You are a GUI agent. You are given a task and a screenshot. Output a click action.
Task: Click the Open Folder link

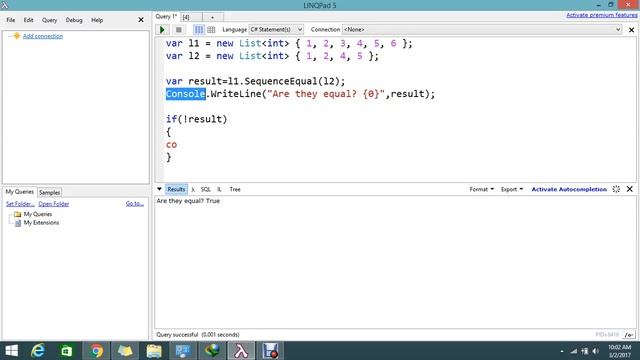[53, 204]
